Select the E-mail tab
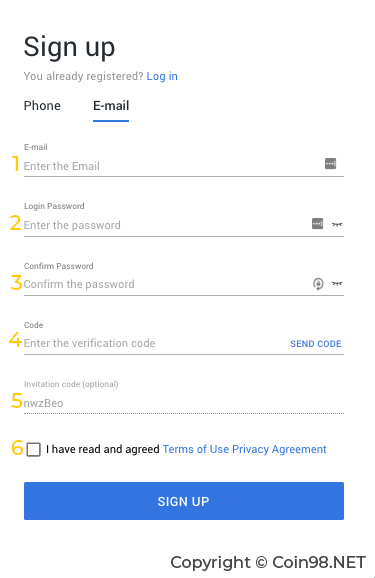This screenshot has height=578, width=375. point(111,107)
